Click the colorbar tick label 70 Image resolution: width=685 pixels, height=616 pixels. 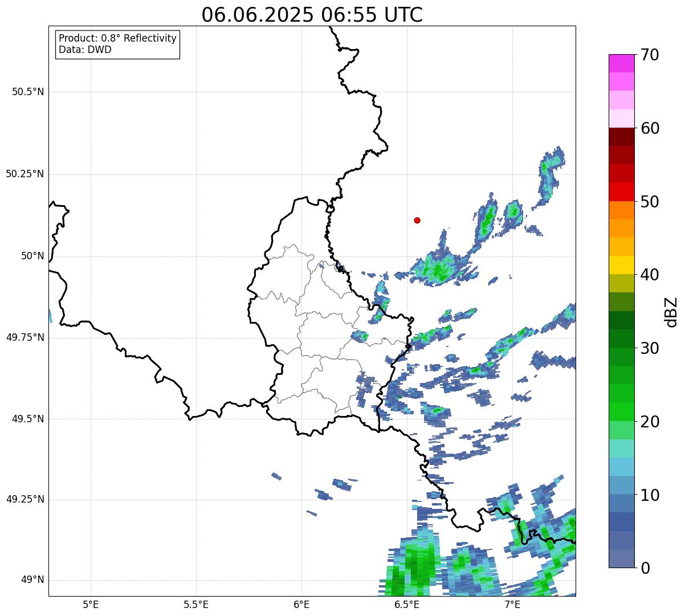pos(650,55)
